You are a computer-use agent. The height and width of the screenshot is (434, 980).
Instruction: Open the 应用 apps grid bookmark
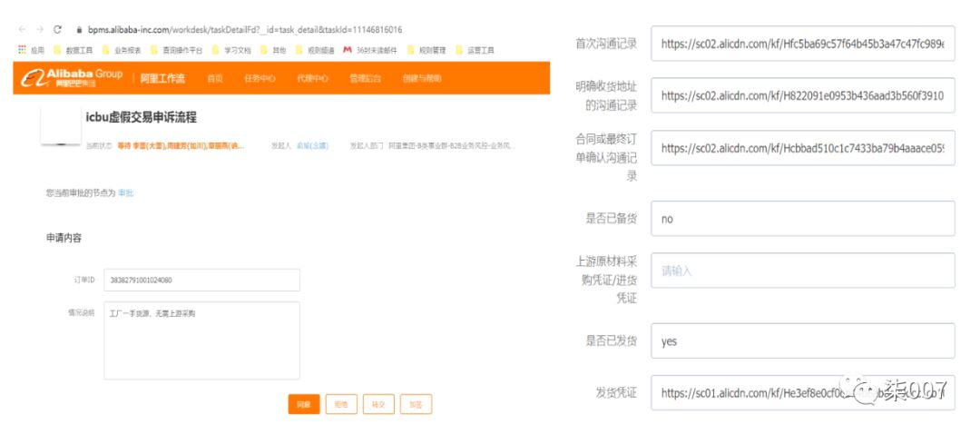click(32, 50)
